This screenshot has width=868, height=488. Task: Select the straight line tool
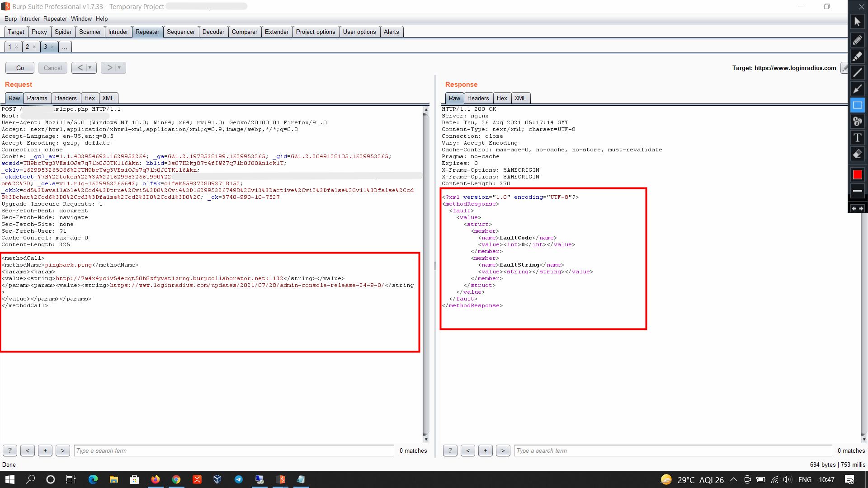coord(857,73)
